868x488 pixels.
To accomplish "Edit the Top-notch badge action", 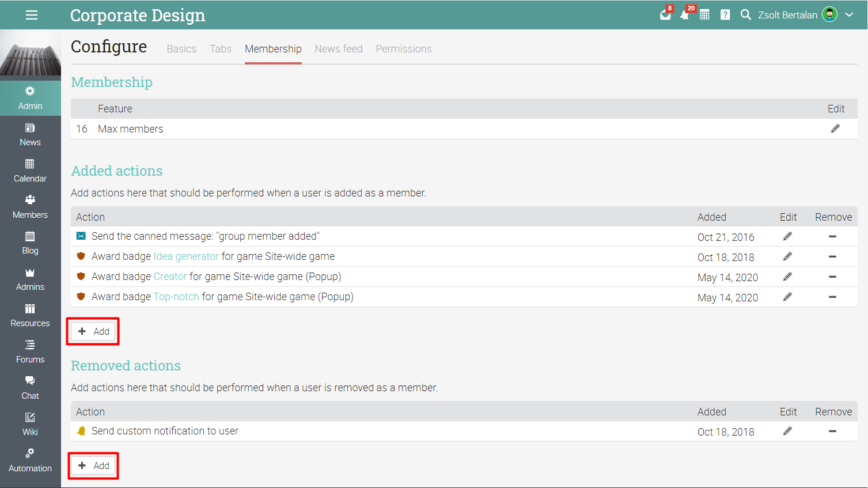I will (787, 297).
